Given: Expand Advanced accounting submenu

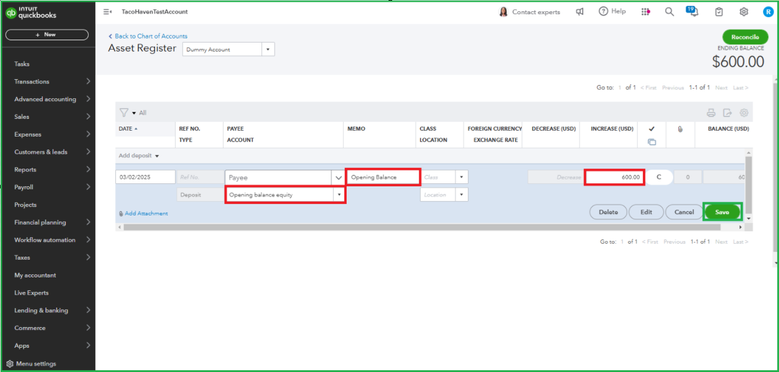Looking at the screenshot, I should 88,99.
